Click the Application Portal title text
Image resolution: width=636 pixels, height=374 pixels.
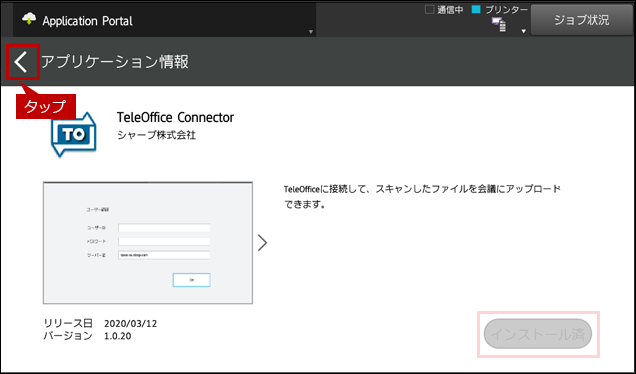coord(87,21)
